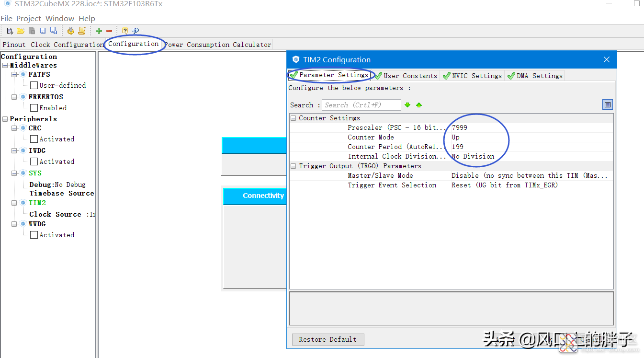
Task: Select the Configuration tab
Action: (x=134, y=44)
